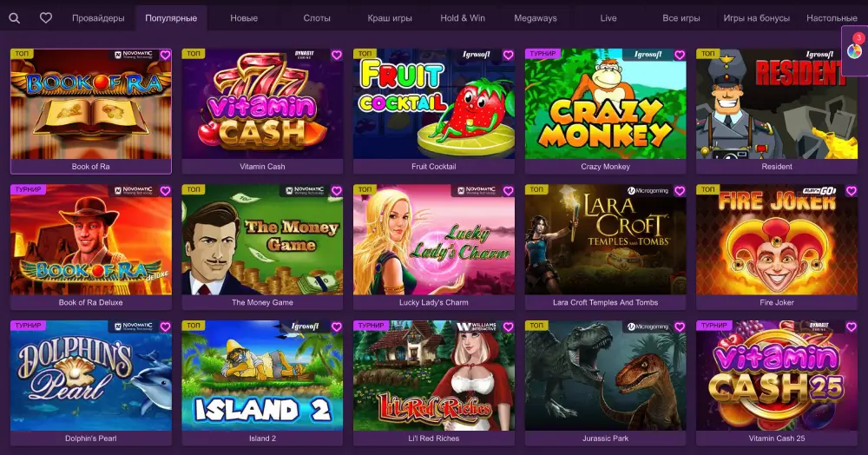This screenshot has width=868, height=455.
Task: Select the Слоты category tab
Action: pos(317,18)
